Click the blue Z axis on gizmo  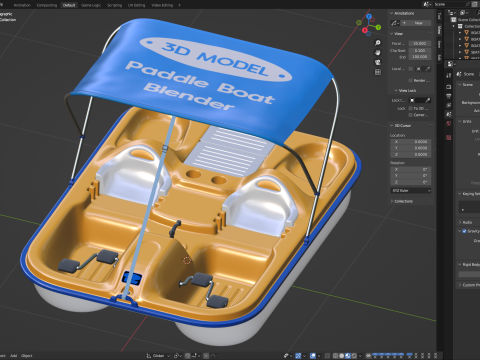pos(369,16)
